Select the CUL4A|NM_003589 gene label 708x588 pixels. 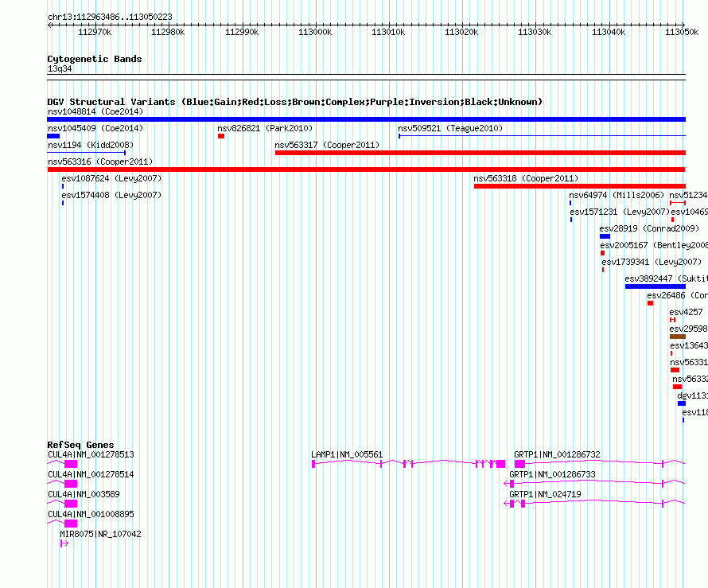click(84, 494)
